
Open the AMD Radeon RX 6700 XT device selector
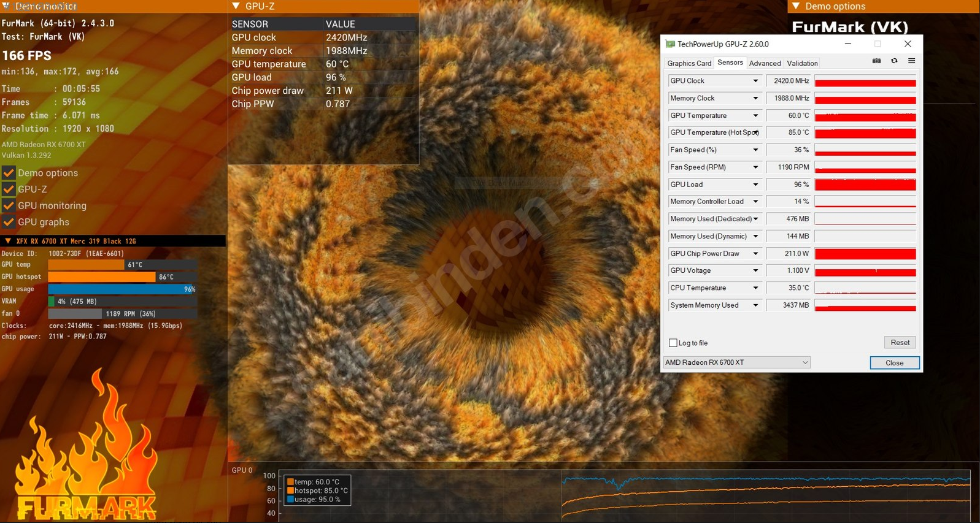click(736, 362)
